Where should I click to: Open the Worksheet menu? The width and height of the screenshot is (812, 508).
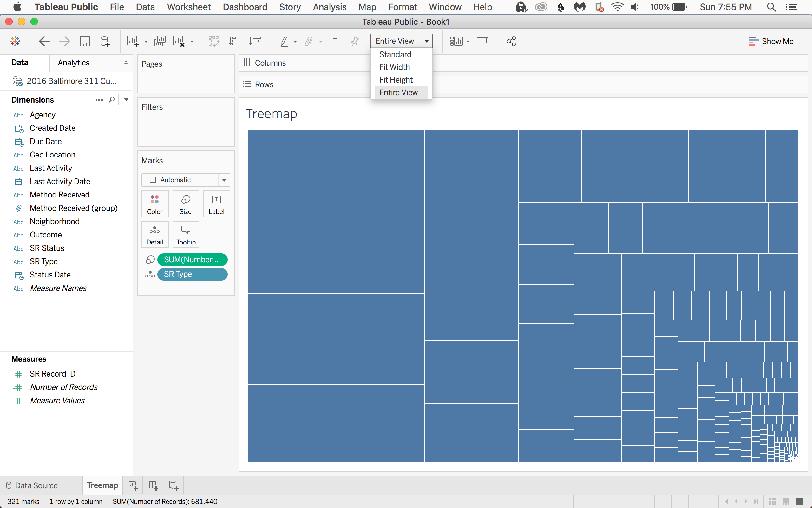click(189, 7)
